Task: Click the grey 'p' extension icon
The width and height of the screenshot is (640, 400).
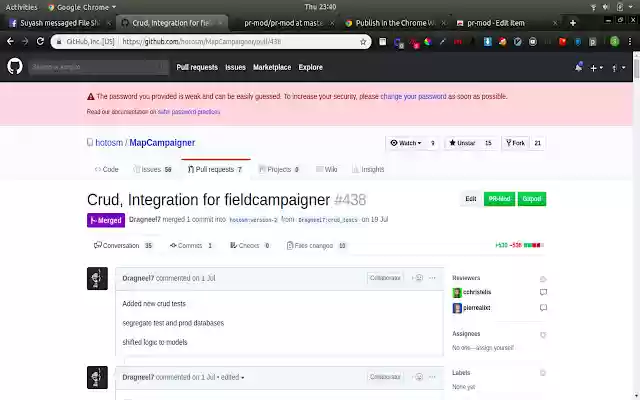Action: click(x=593, y=42)
